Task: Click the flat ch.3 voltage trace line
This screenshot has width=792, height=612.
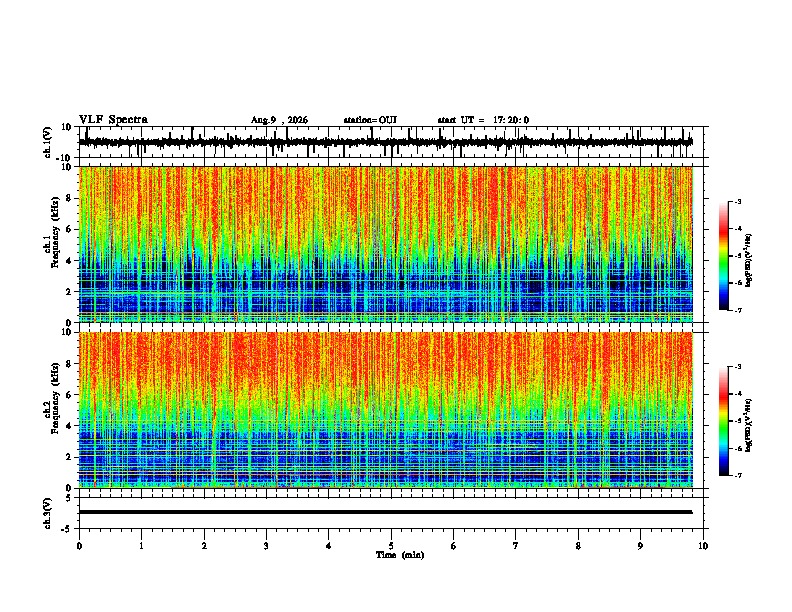Action: (385, 512)
